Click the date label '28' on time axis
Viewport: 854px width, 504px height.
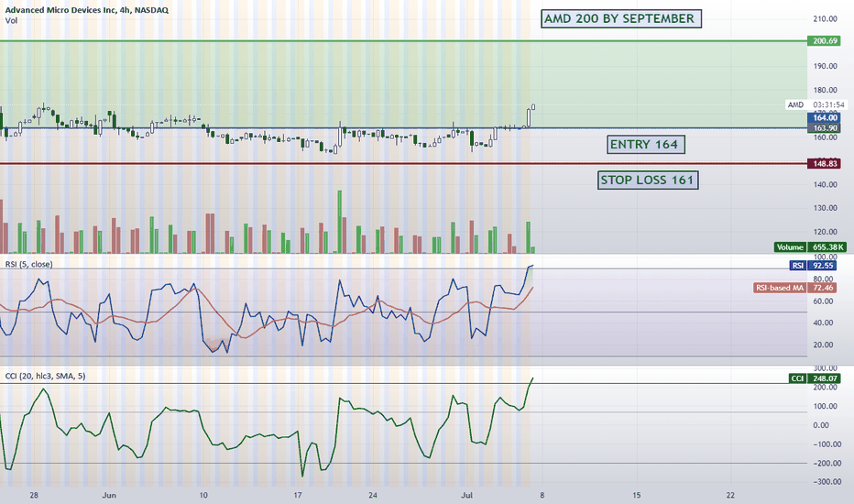click(x=34, y=495)
